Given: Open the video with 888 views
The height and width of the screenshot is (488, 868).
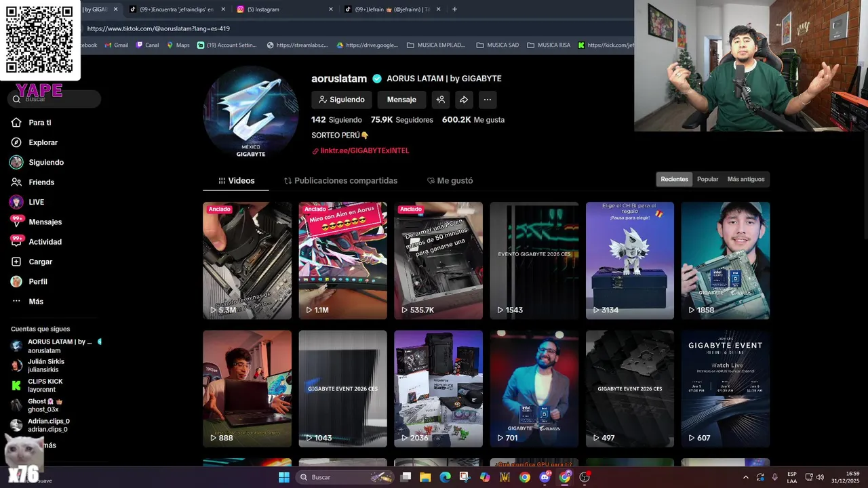Looking at the screenshot, I should pos(247,388).
